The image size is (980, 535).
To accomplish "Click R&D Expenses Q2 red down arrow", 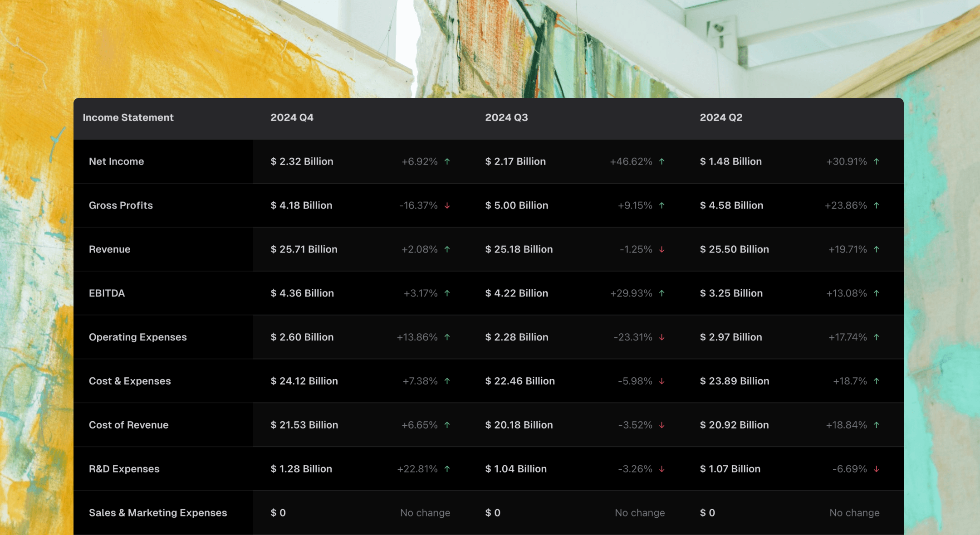I will [876, 469].
